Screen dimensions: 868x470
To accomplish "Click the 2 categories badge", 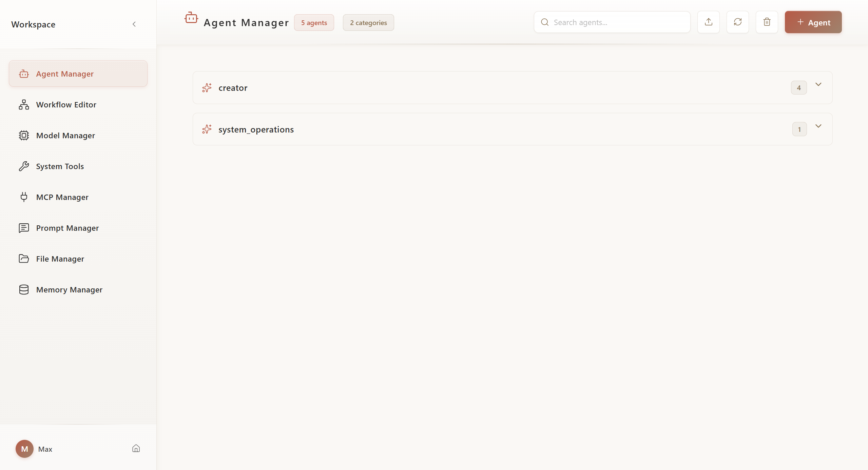I will click(x=368, y=22).
